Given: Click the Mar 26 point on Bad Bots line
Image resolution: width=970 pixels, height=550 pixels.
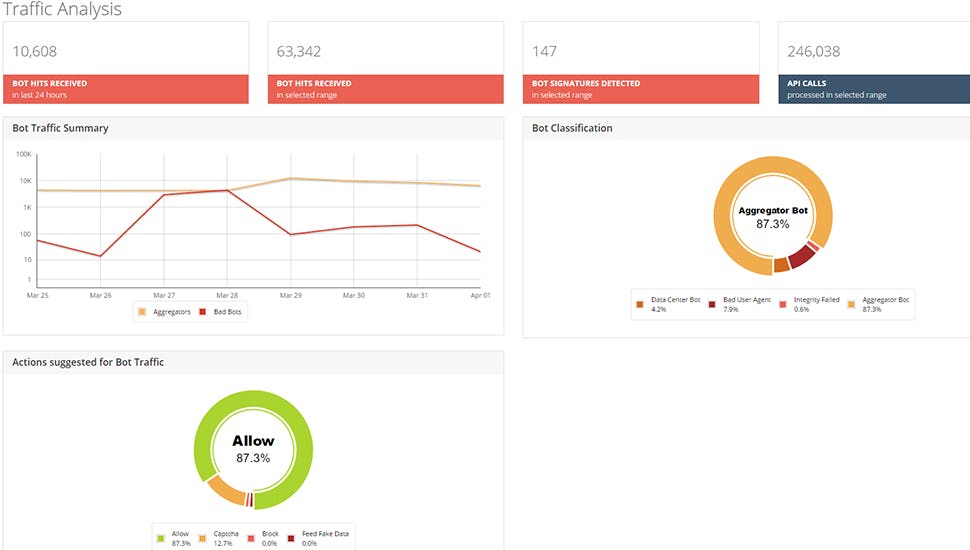Looking at the screenshot, I should coord(100,256).
